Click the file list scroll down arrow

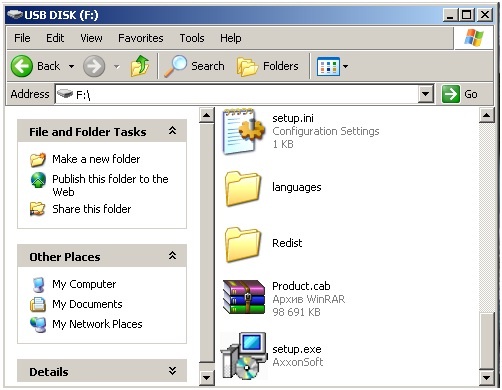point(486,378)
